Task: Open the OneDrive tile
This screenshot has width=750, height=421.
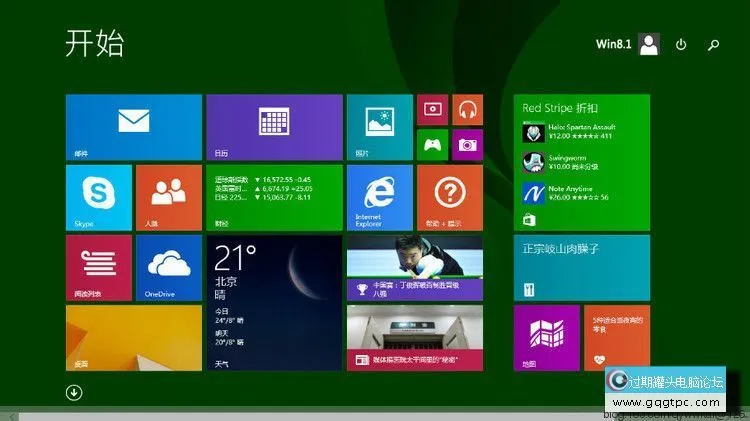Action: click(168, 267)
